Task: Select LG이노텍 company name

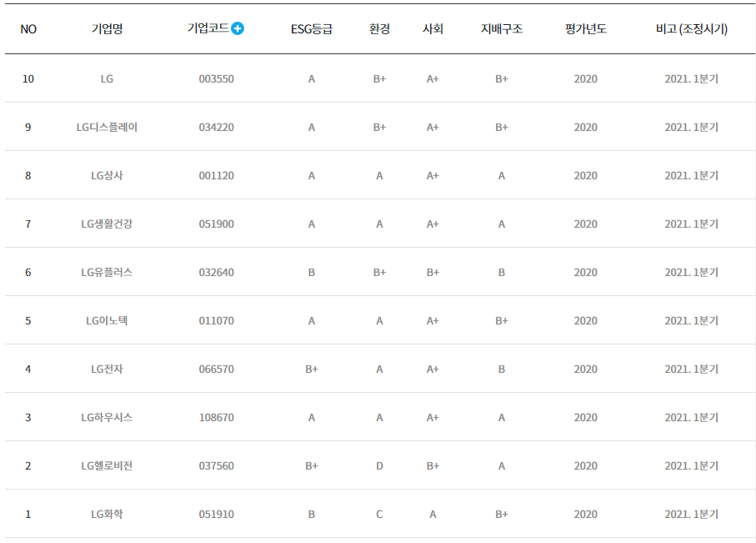Action: [107, 320]
